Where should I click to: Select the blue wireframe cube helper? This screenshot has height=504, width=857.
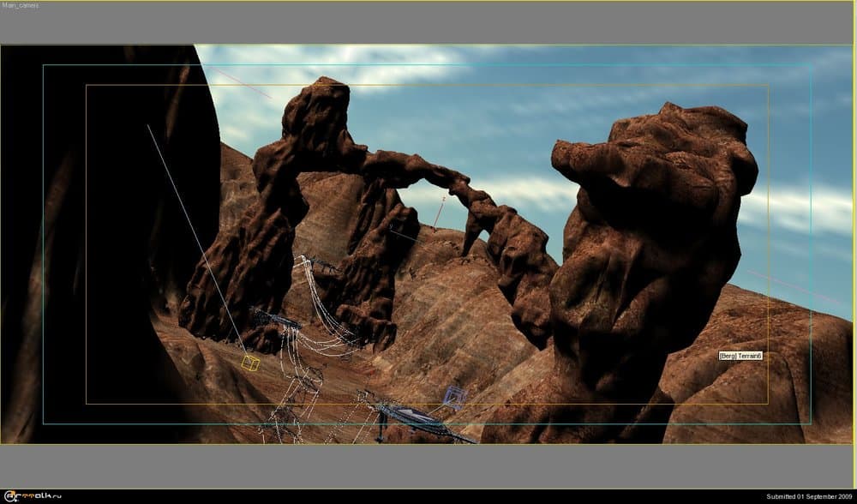point(454,397)
